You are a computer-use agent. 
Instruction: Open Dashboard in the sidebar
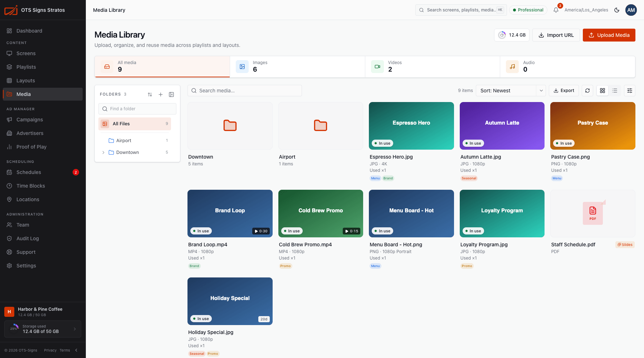coord(43,31)
